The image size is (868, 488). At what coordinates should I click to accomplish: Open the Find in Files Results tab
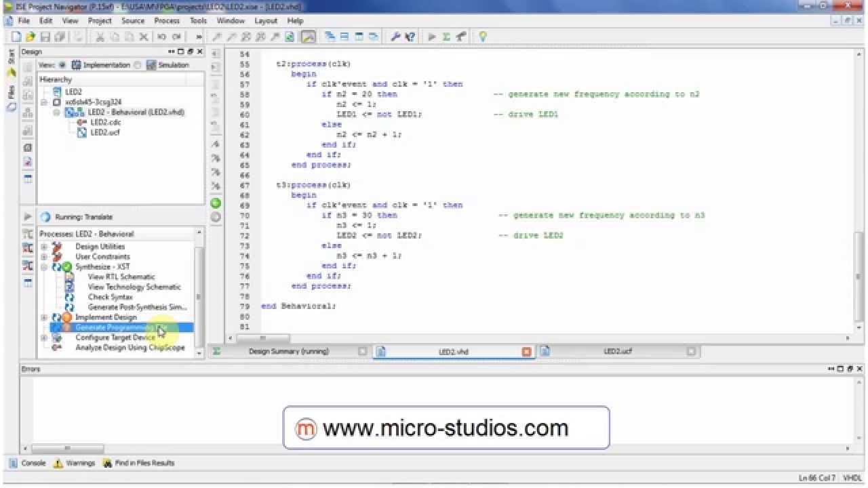click(x=138, y=463)
